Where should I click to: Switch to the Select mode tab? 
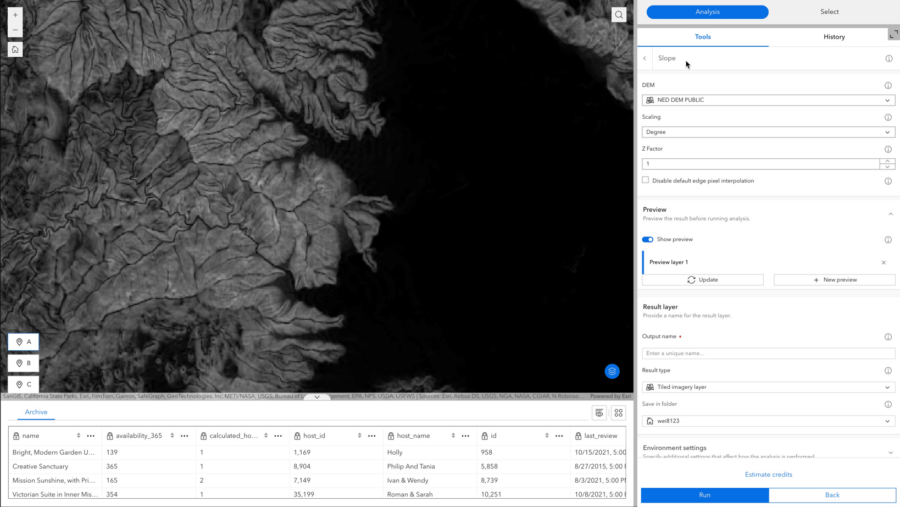[x=829, y=12]
